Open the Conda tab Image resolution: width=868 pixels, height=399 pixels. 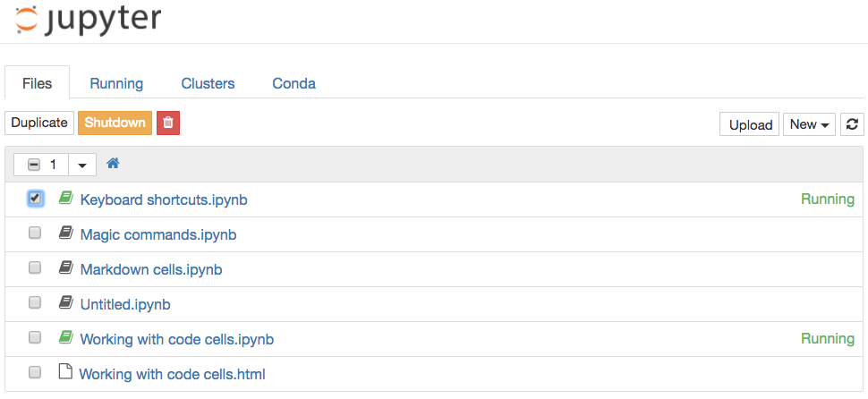coord(294,83)
